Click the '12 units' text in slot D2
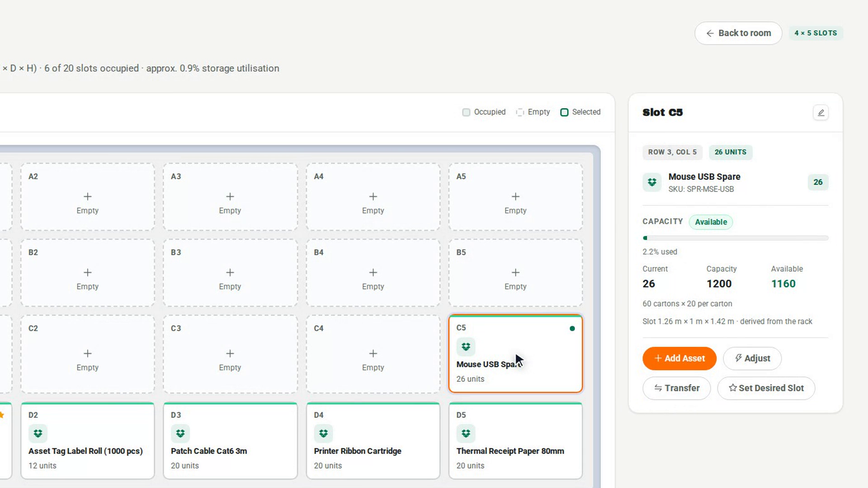 coord(42,465)
